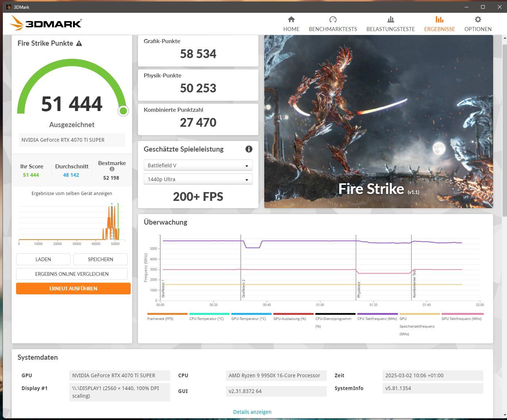507x420 pixels.
Task: Open the Battlefield V game dropdown
Action: click(x=198, y=165)
